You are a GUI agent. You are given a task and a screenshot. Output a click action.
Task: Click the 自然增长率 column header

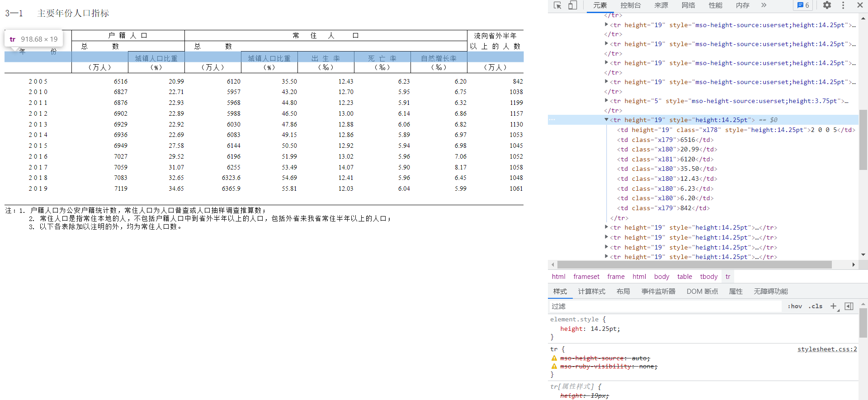click(439, 58)
